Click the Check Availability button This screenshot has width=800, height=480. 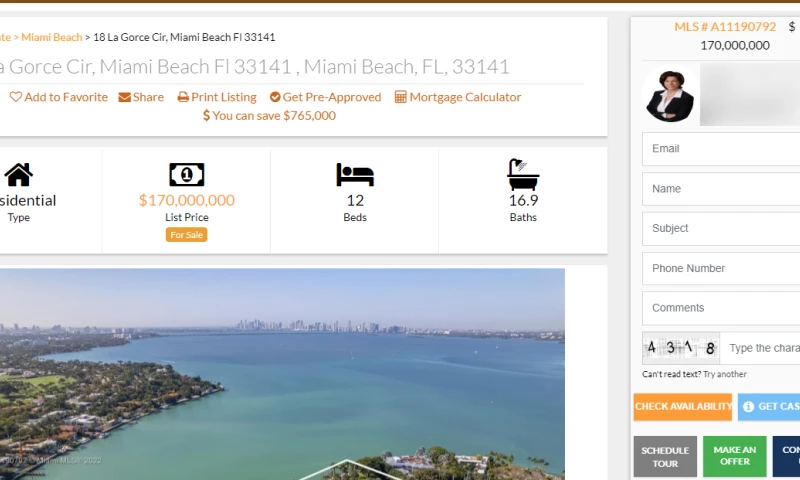pyautogui.click(x=683, y=407)
